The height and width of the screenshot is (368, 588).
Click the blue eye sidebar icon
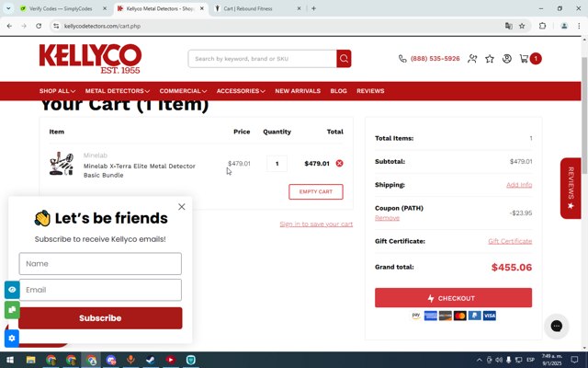(x=12, y=290)
